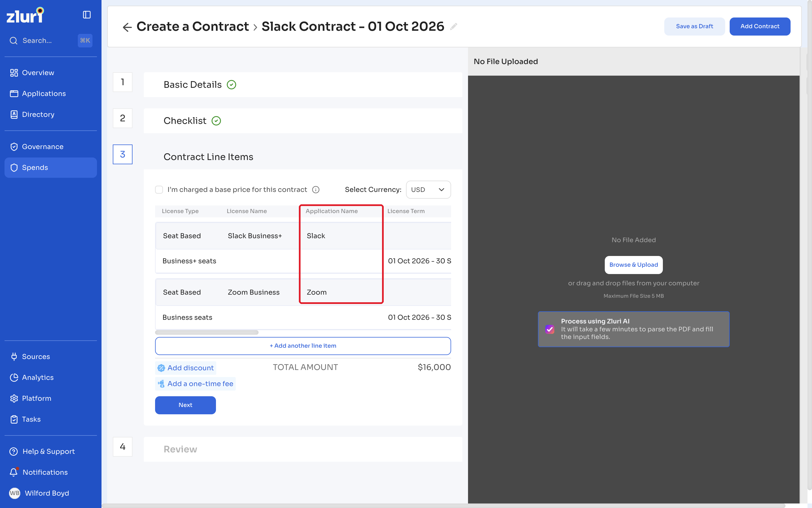The image size is (812, 508).
Task: Select the Zoom Business license name cell
Action: [253, 292]
